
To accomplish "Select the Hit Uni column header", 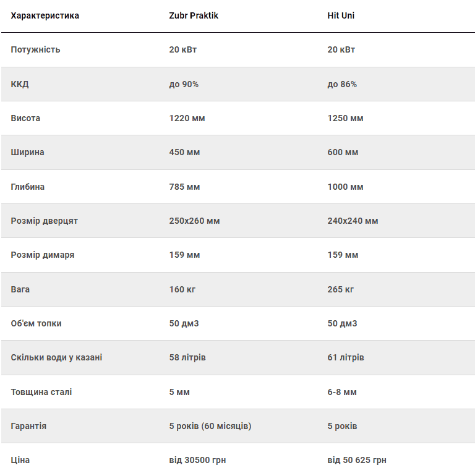I will pyautogui.click(x=341, y=15).
